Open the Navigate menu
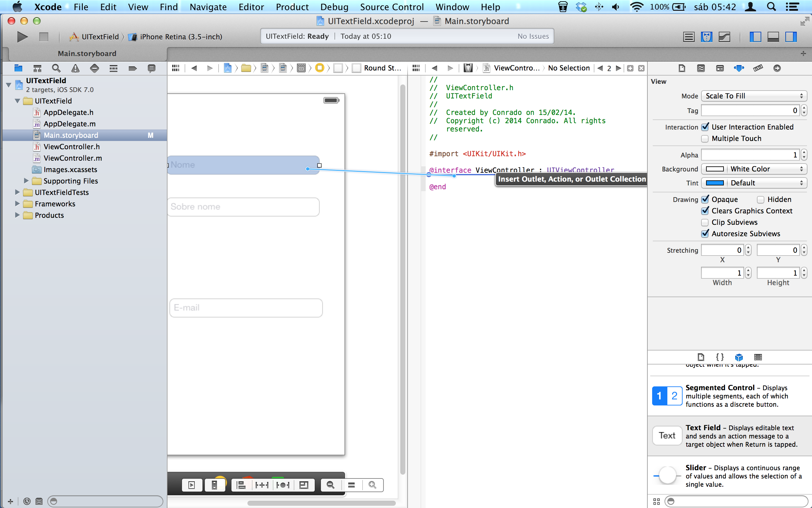The width and height of the screenshot is (812, 508). click(208, 7)
